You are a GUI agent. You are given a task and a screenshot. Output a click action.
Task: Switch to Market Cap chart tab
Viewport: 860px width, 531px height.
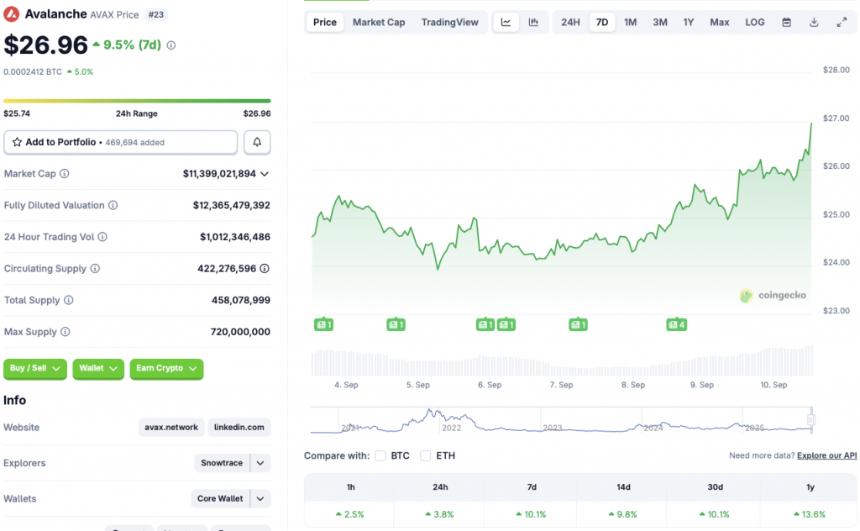[379, 22]
